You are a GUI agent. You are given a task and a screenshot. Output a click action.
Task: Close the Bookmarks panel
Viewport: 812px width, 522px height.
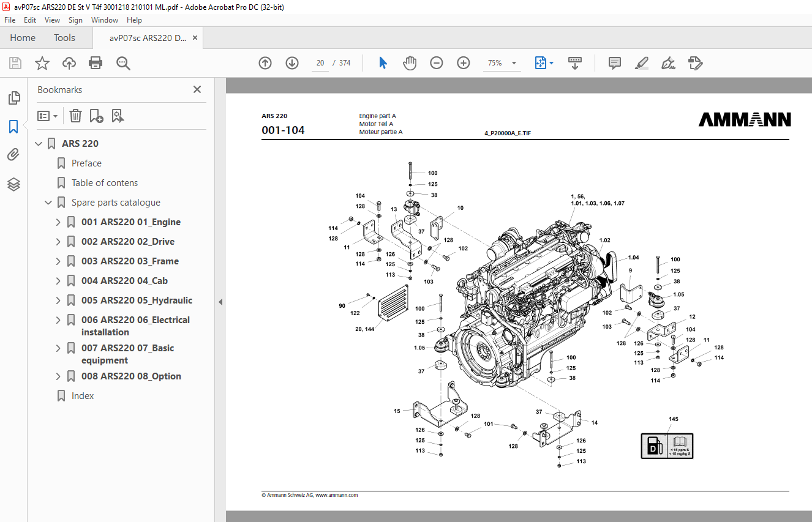coord(197,89)
